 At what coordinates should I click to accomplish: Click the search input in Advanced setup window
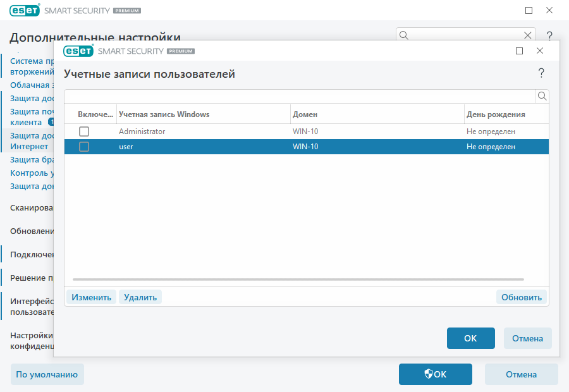coord(466,35)
